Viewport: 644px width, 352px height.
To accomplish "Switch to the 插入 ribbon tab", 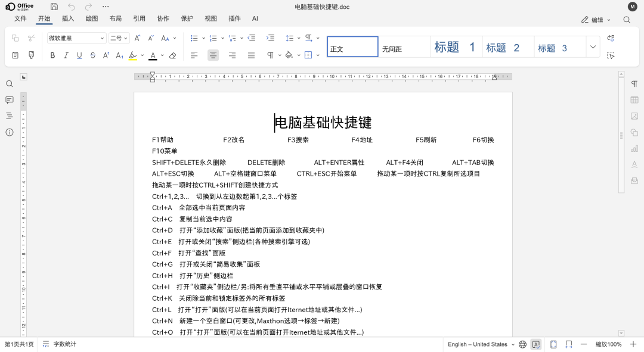I will (67, 18).
